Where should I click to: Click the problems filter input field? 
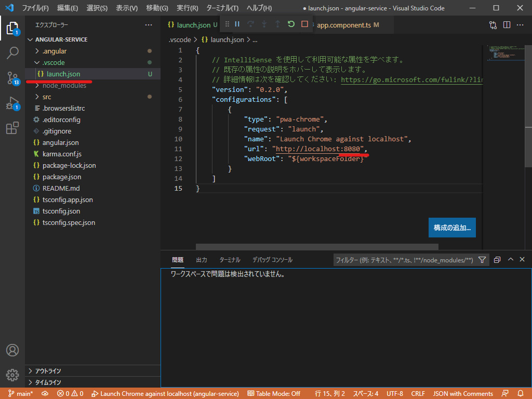pos(405,260)
